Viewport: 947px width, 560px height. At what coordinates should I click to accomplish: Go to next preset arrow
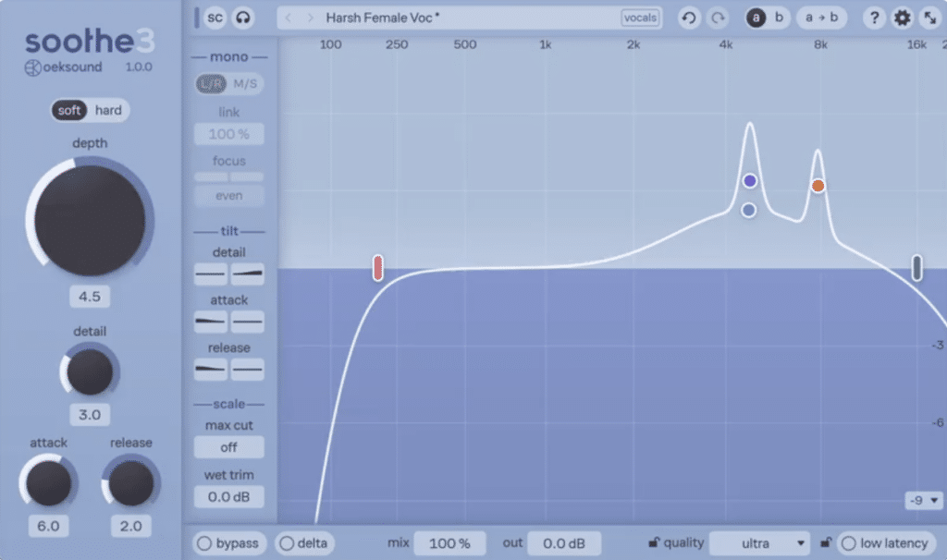(310, 18)
